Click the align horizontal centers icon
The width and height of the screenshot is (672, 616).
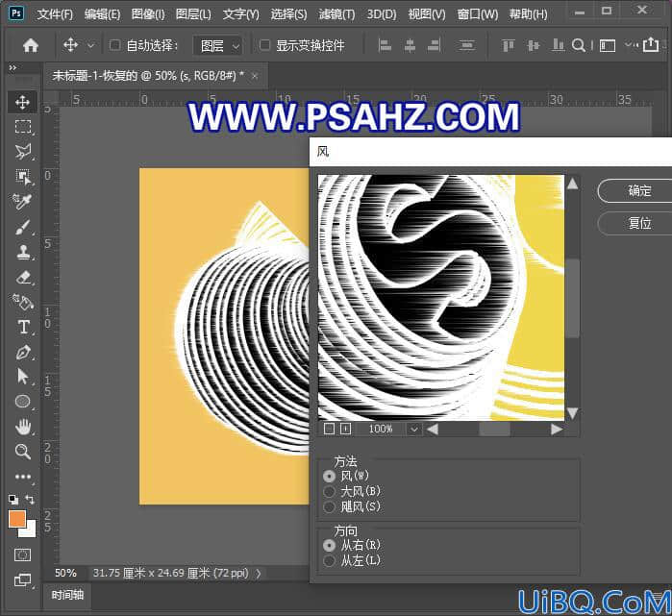(x=410, y=45)
